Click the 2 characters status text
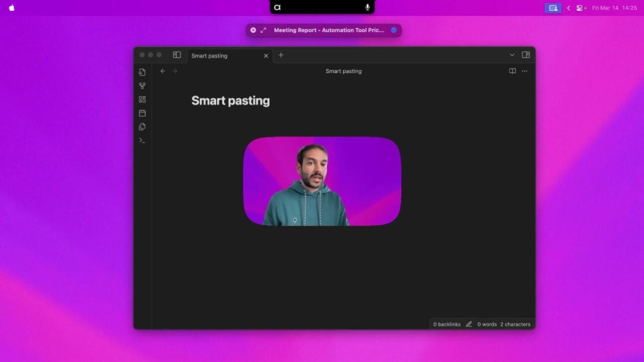The image size is (644, 362). click(515, 324)
